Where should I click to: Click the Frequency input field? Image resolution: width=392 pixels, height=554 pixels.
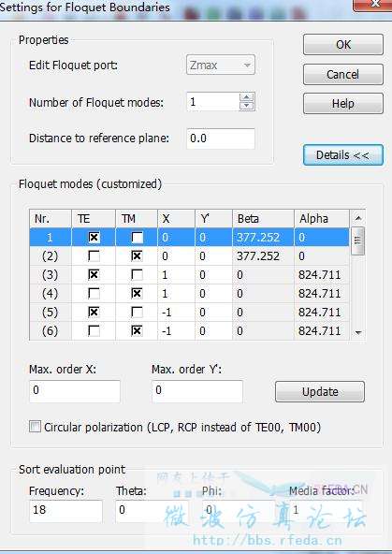click(66, 511)
